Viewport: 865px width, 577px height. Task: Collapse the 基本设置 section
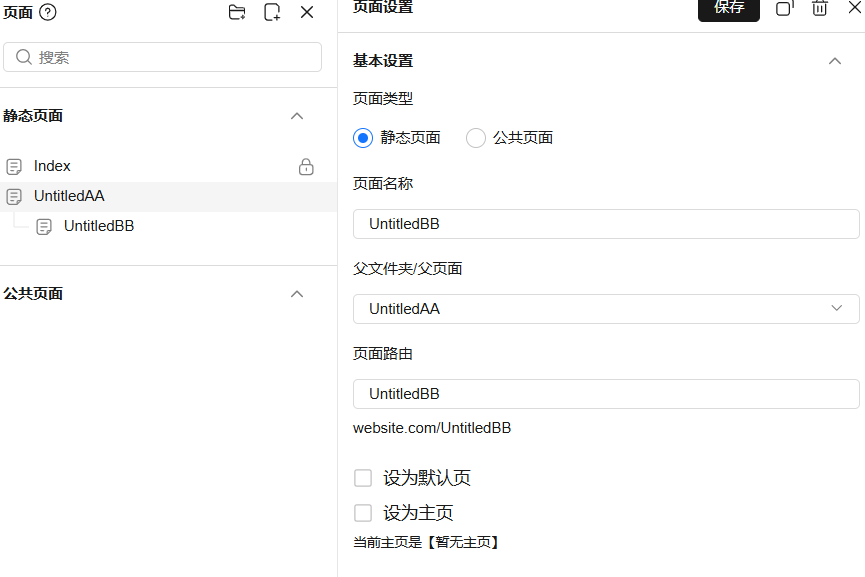(x=835, y=61)
